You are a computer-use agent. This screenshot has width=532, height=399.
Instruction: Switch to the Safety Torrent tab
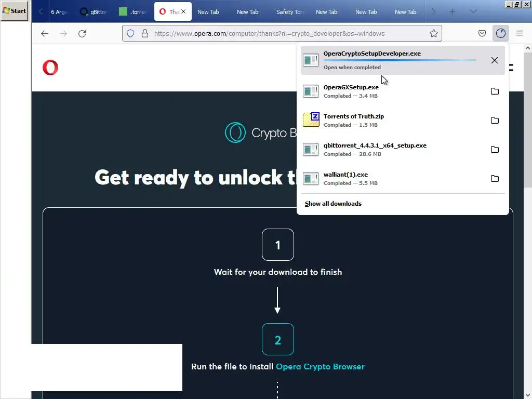coord(290,11)
